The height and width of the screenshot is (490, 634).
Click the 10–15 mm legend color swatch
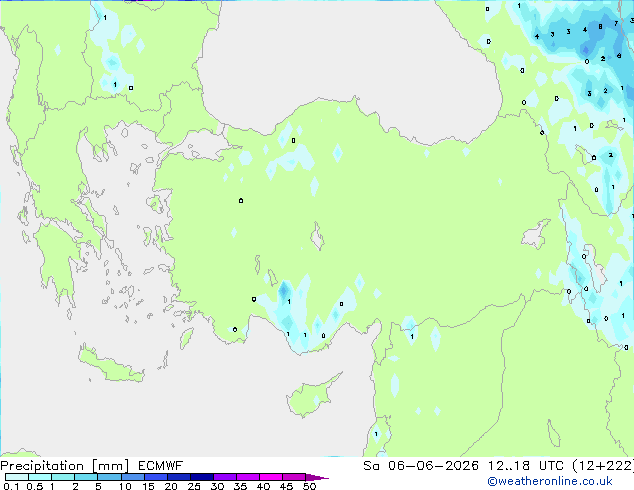(x=132, y=477)
